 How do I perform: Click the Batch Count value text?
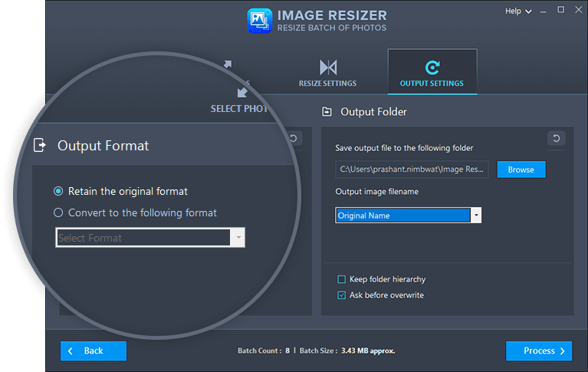coord(287,351)
